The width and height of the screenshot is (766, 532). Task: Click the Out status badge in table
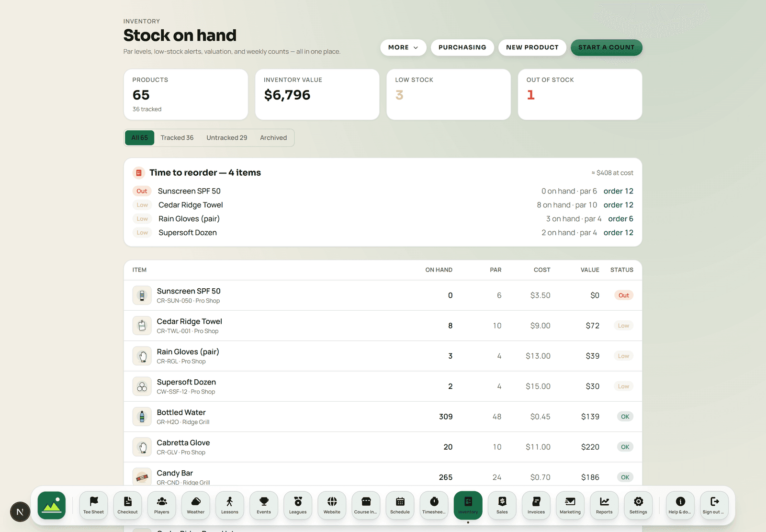tap(623, 295)
